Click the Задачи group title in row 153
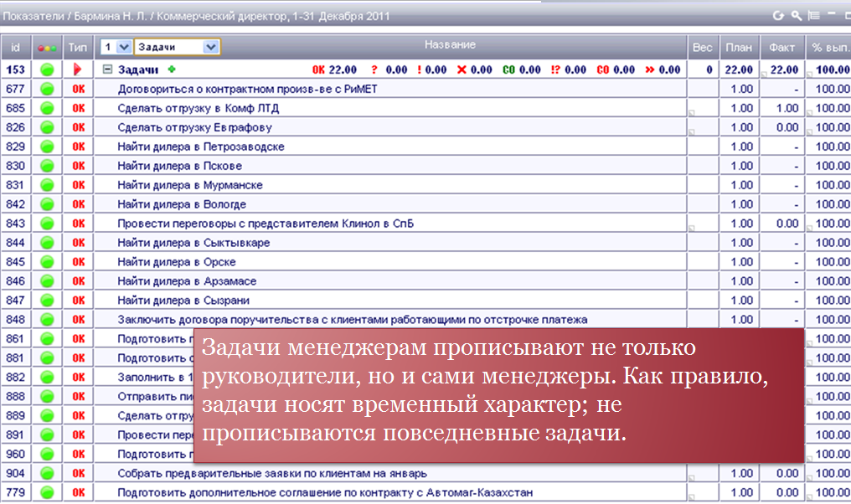Image resolution: width=851 pixels, height=504 pixels. pos(138,69)
